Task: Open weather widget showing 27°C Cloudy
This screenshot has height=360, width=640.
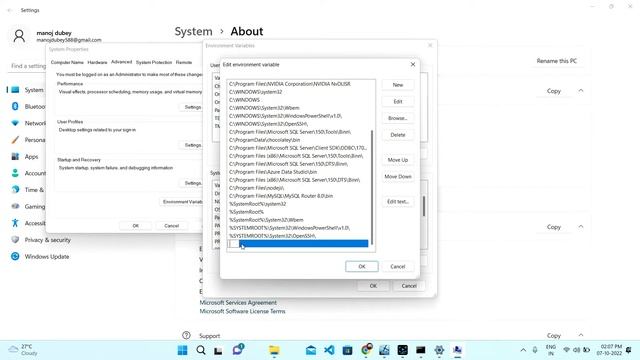Action: 24,350
